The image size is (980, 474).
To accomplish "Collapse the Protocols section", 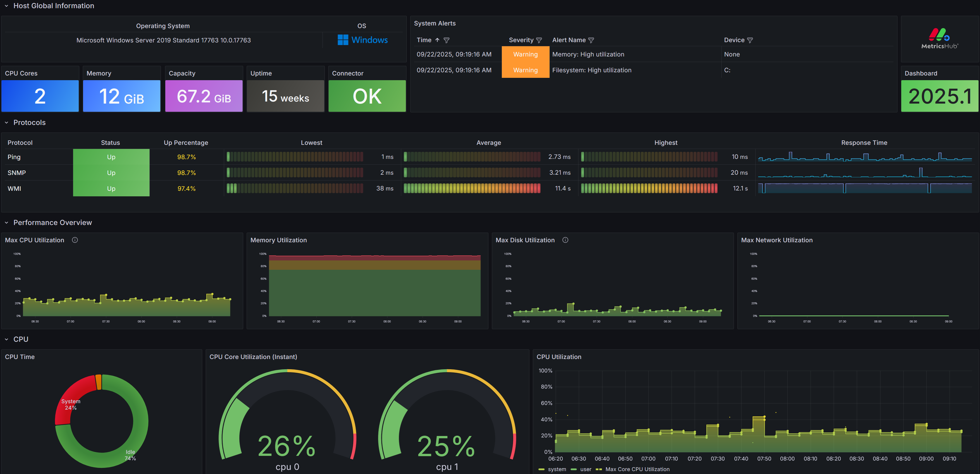I will (x=6, y=123).
